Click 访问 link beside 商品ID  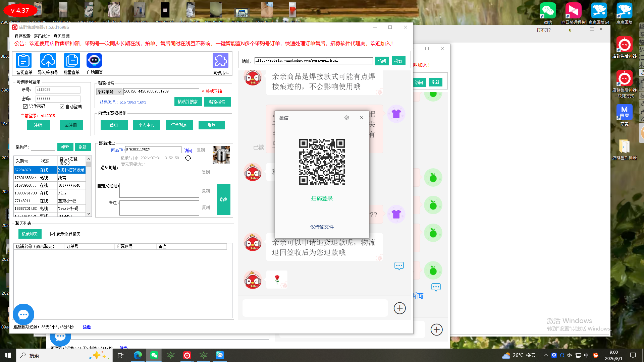(x=188, y=150)
